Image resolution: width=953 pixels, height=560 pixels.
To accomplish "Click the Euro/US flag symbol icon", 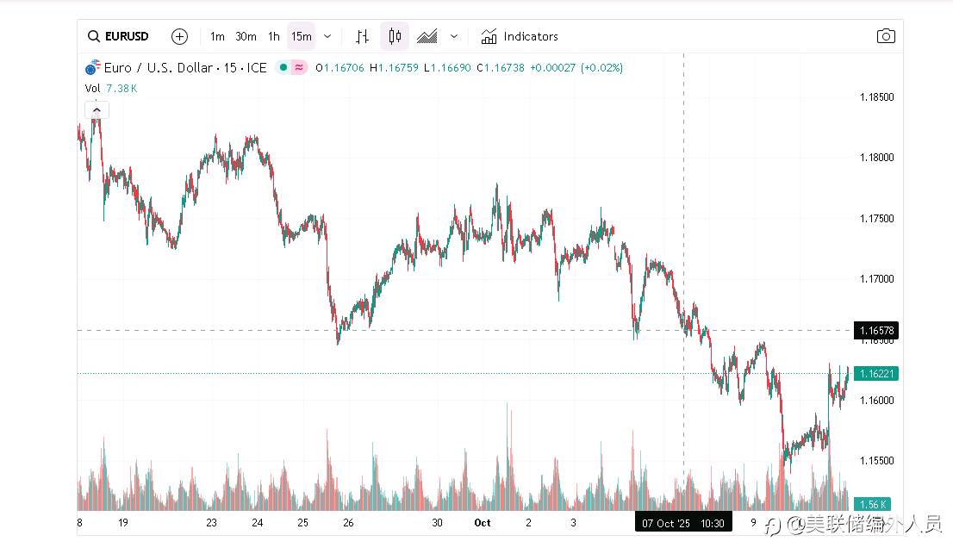I will [91, 67].
